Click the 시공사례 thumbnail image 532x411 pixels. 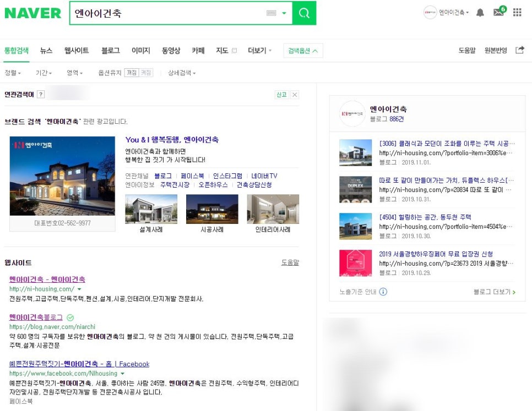coord(212,209)
